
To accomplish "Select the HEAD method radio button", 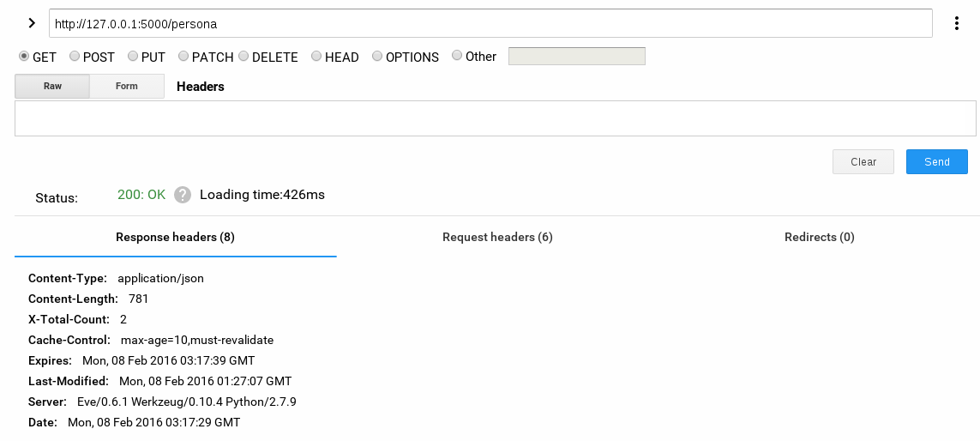I will click(x=316, y=57).
